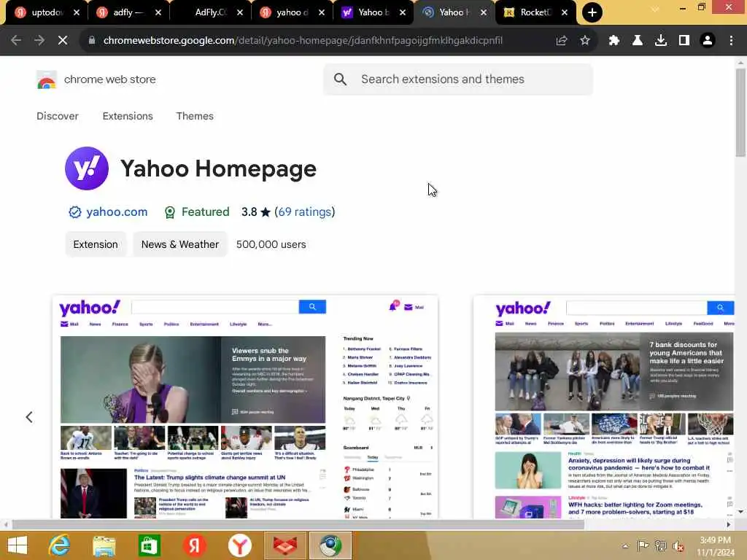Show hidden tray icons arrow

625,545
